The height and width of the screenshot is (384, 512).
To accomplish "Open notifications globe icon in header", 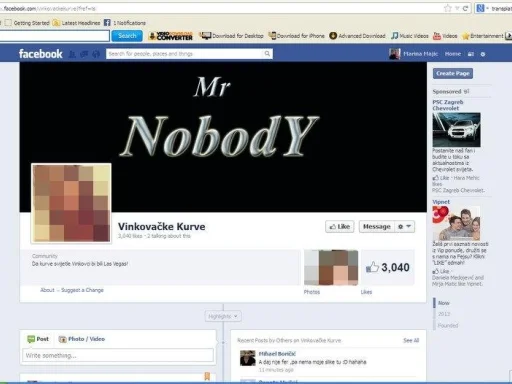I will click(96, 54).
